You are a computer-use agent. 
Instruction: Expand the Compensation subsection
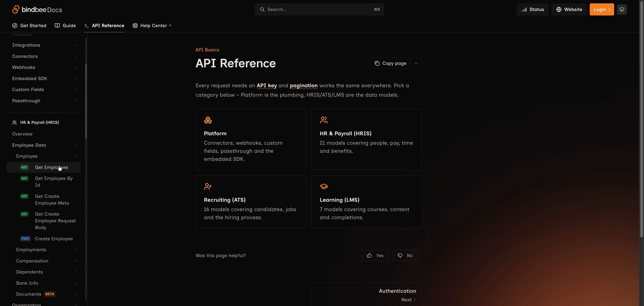click(76, 261)
